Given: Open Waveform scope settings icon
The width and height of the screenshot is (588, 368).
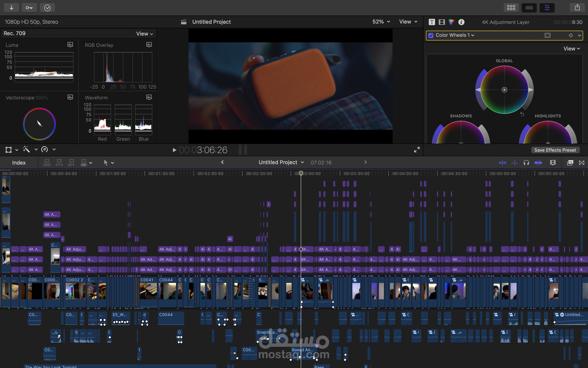Looking at the screenshot, I should coord(149,97).
